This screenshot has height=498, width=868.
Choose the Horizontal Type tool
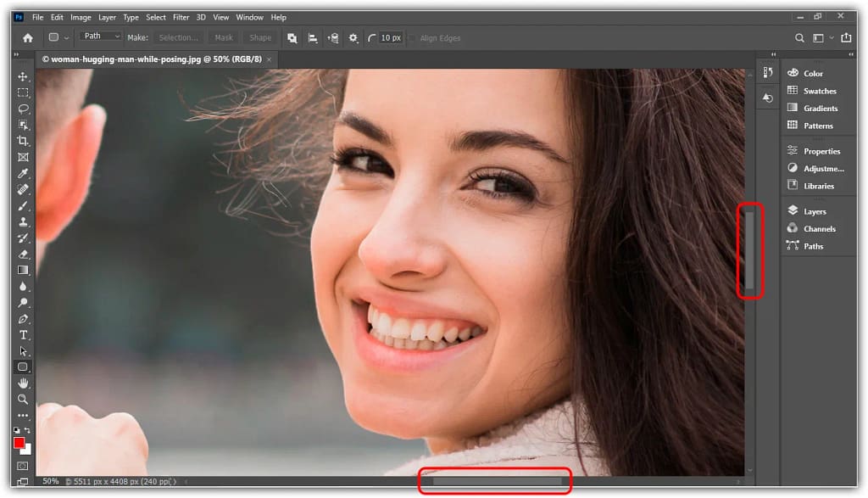tap(23, 335)
